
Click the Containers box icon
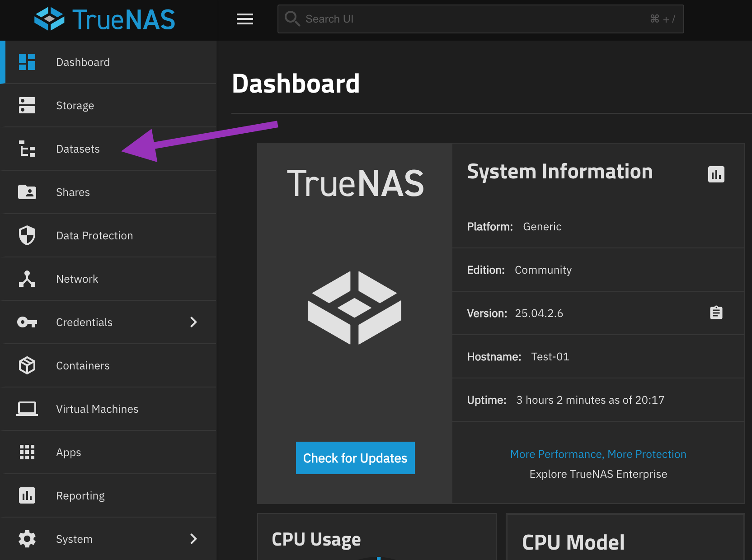click(27, 365)
